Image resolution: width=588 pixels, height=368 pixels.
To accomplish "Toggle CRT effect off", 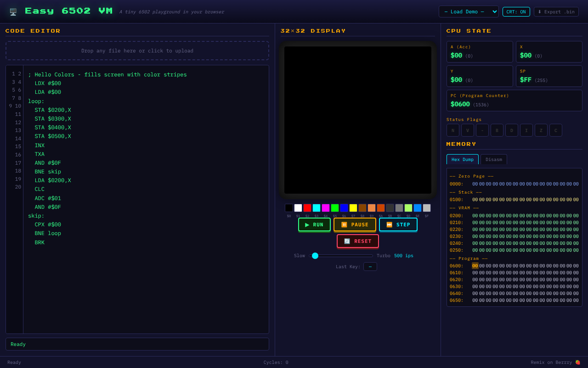I will [x=516, y=12].
